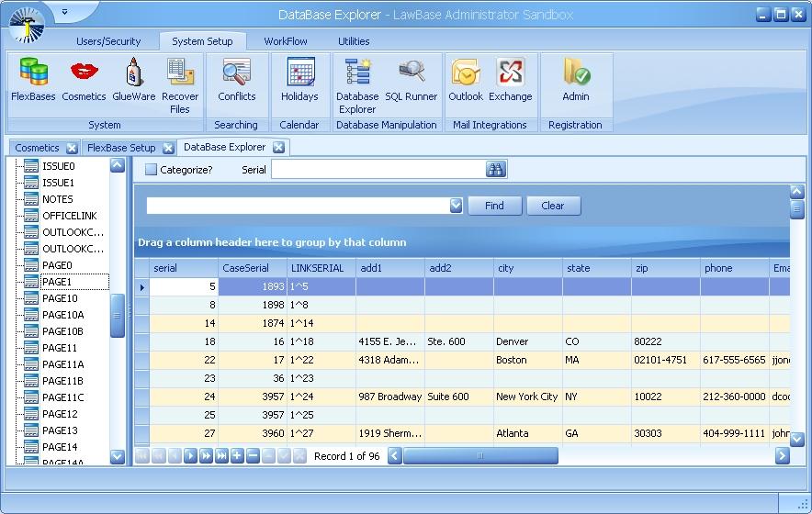Launch GlueWare tool
Screen dimensions: 812x514
[133, 79]
